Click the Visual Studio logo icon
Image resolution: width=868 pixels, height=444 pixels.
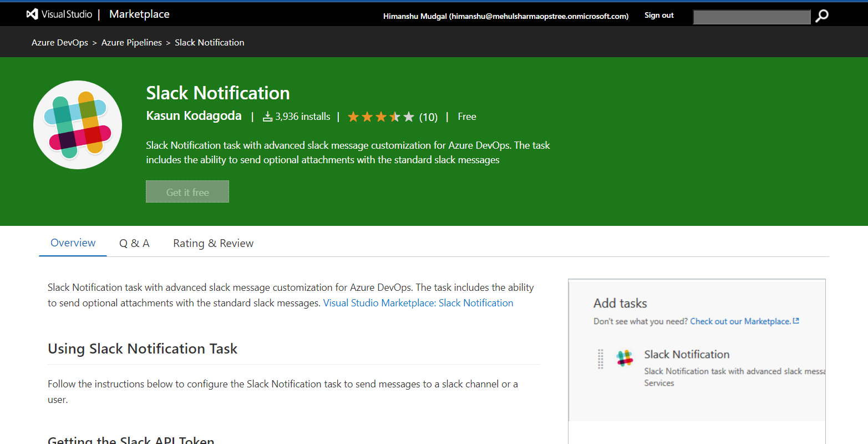[32, 14]
